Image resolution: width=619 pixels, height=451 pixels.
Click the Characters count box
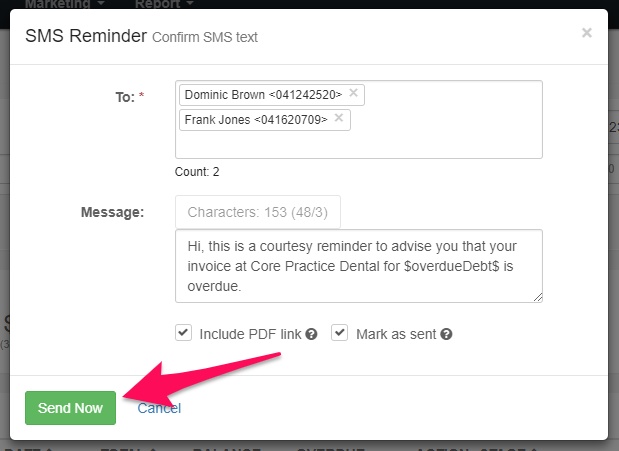pos(258,212)
